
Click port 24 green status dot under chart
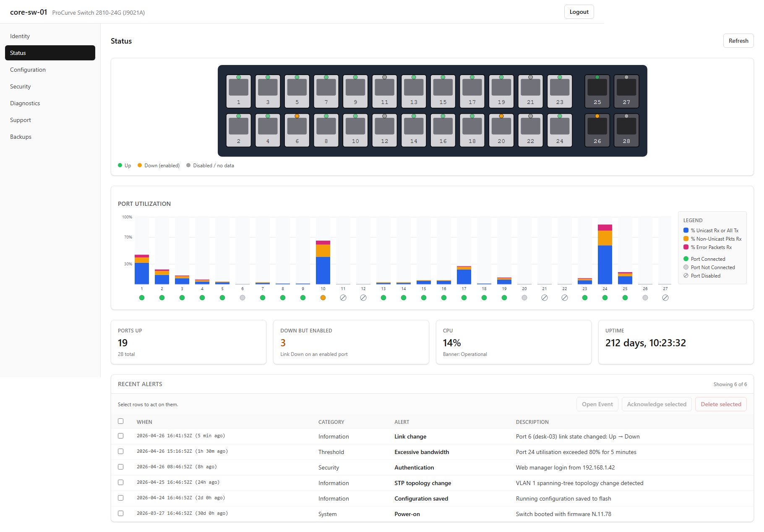coord(605,298)
